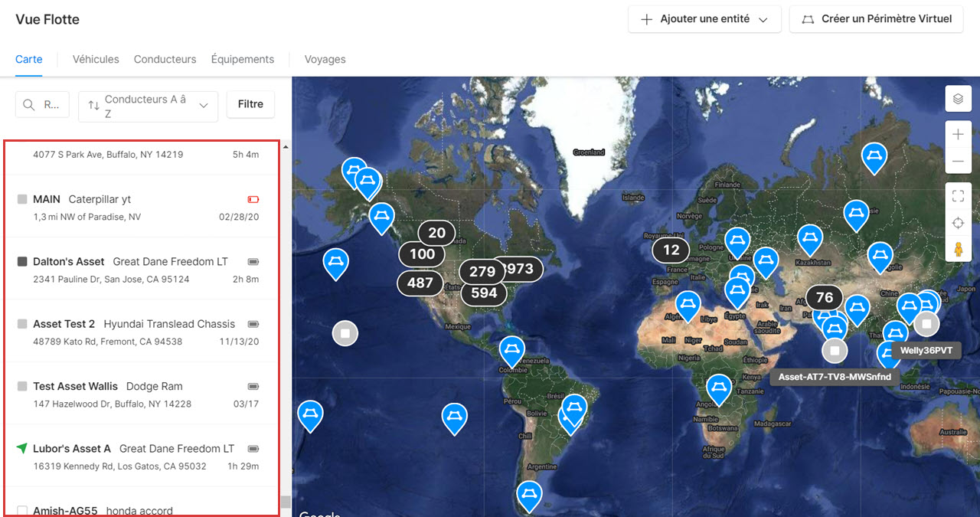Viewport: 980px width, 517px height.
Task: Click green navigation arrow for Lubor's Asset A
Action: coord(22,448)
